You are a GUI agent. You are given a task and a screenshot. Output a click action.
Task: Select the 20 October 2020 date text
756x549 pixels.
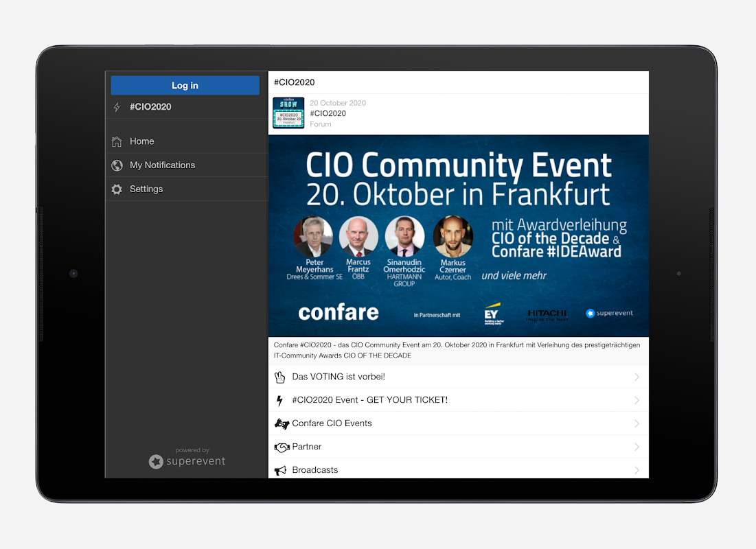pos(338,103)
